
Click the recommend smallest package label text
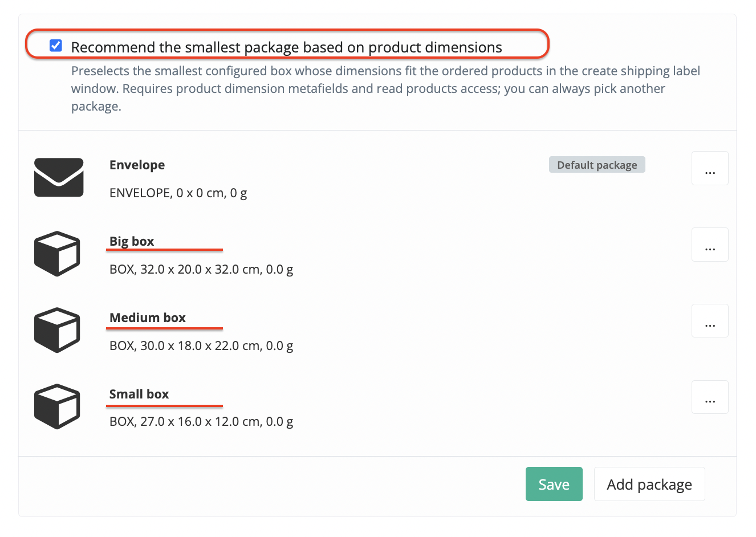(286, 47)
